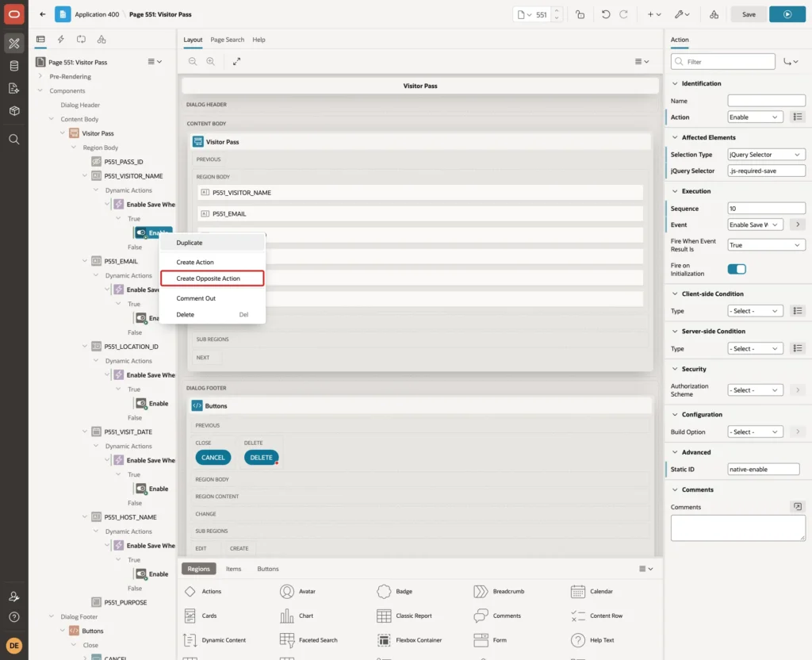Open the Gallery cube icon in sidebar
The width and height of the screenshot is (812, 660).
tap(14, 110)
